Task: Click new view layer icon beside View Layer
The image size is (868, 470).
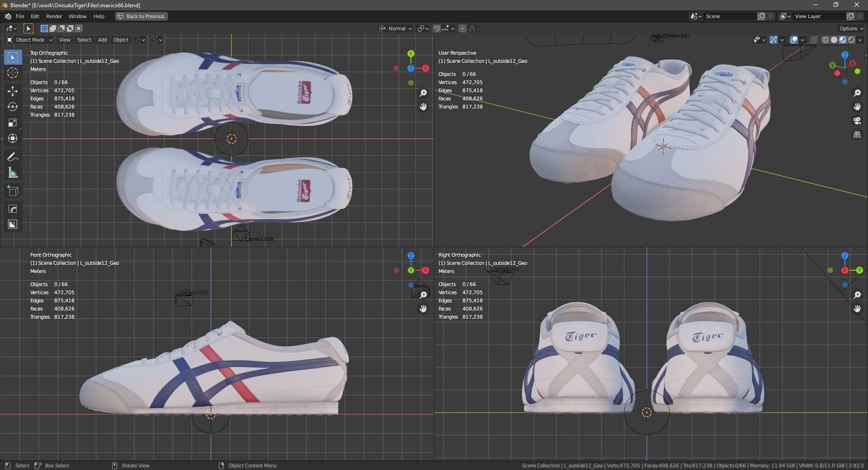Action: [850, 16]
